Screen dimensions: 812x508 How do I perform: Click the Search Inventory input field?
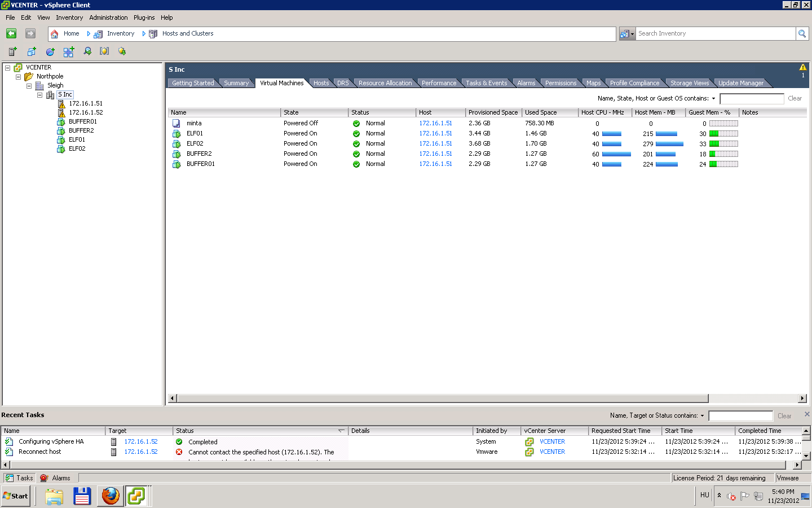(715, 34)
